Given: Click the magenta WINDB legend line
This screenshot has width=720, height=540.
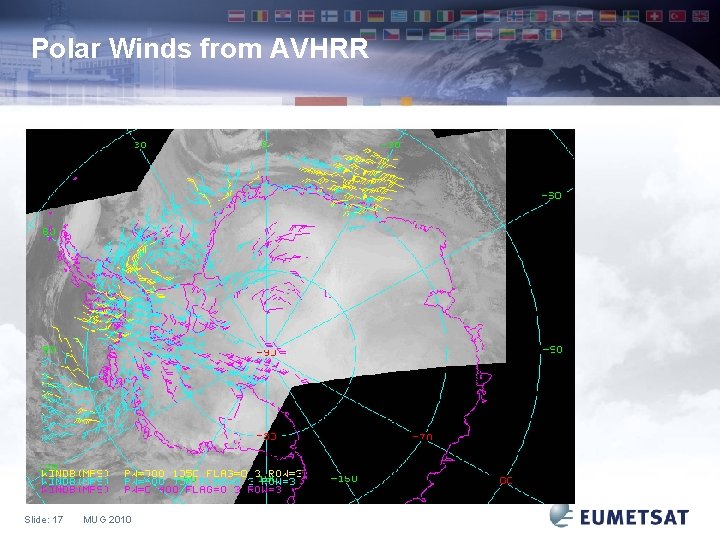Looking at the screenshot, I should 161,489.
